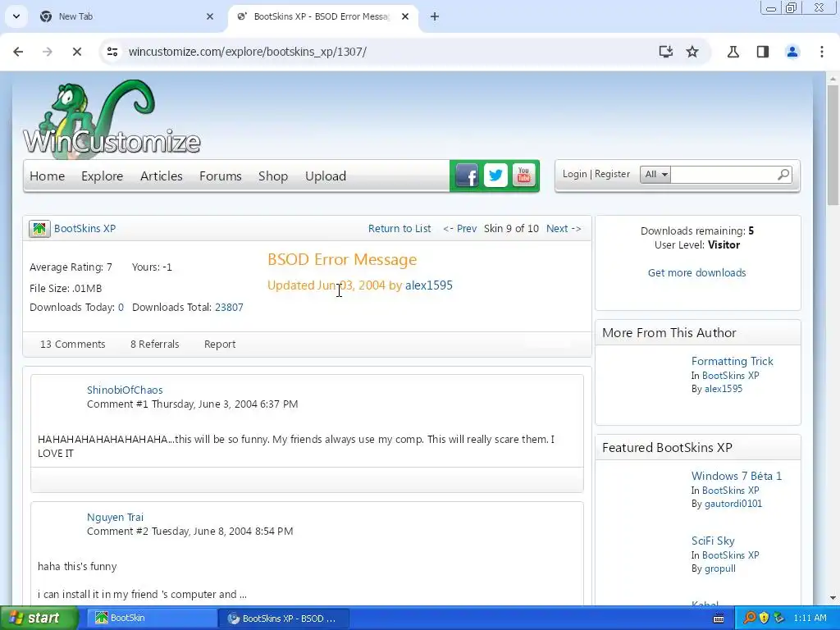This screenshot has height=630, width=840.
Task: Open SciFi Sky skin link
Action: pos(713,541)
